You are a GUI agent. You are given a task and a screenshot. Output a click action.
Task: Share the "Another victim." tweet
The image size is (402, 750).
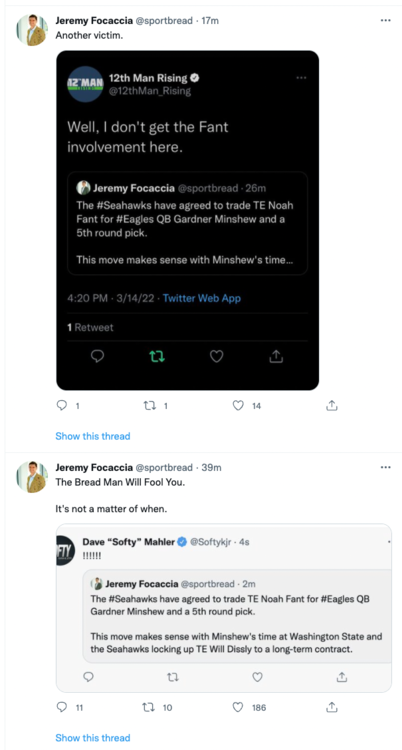click(x=332, y=406)
